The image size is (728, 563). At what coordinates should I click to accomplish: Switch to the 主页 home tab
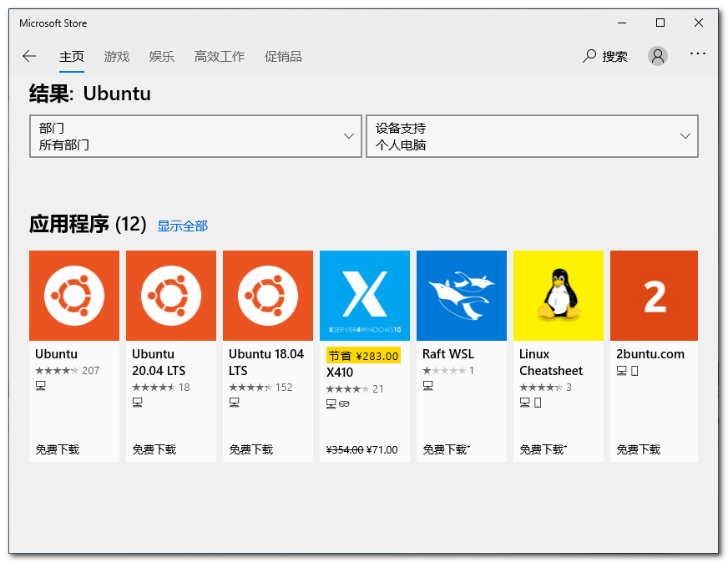pos(72,57)
